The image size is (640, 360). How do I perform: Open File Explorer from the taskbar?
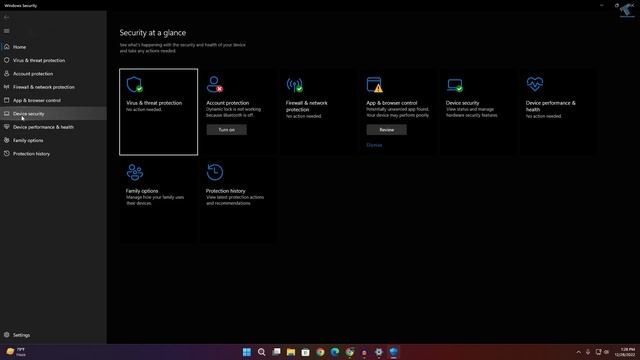[291, 352]
